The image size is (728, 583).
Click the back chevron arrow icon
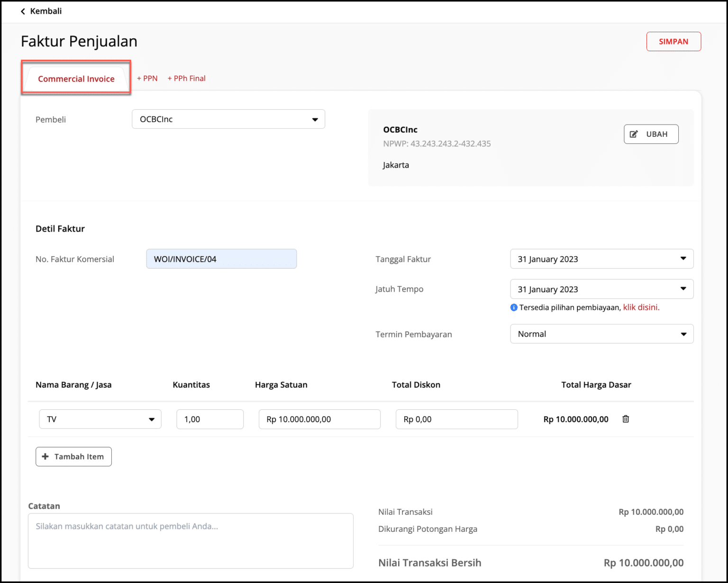click(23, 11)
